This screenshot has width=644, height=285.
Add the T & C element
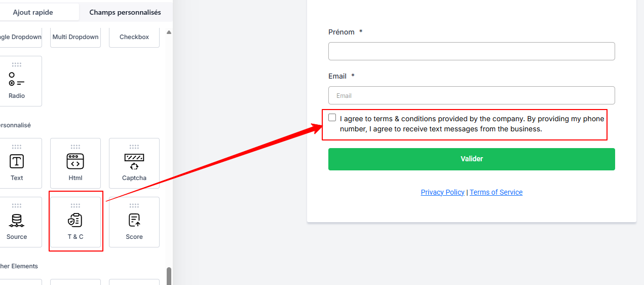click(x=75, y=222)
